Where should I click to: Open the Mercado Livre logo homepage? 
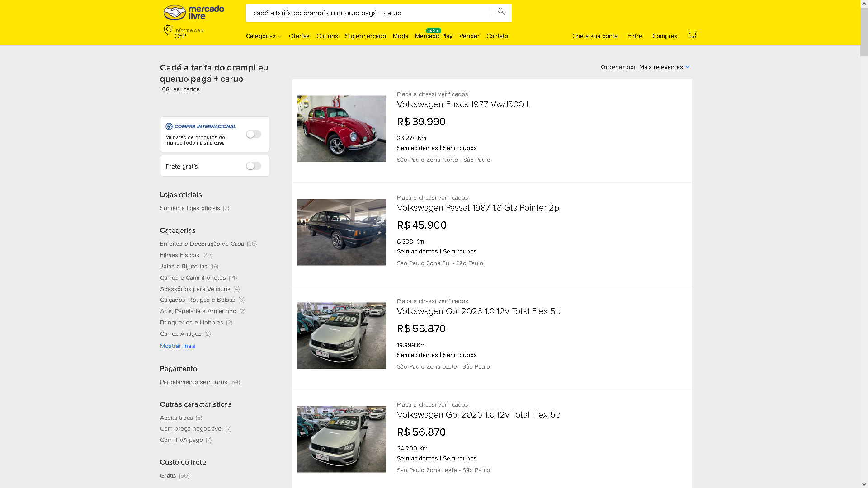tap(193, 13)
